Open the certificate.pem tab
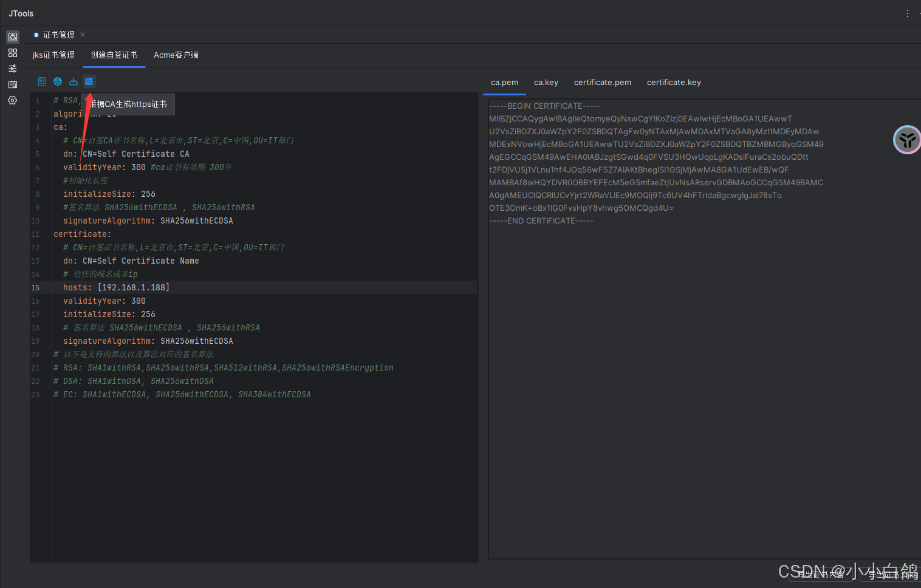This screenshot has height=588, width=921. pyautogui.click(x=602, y=83)
